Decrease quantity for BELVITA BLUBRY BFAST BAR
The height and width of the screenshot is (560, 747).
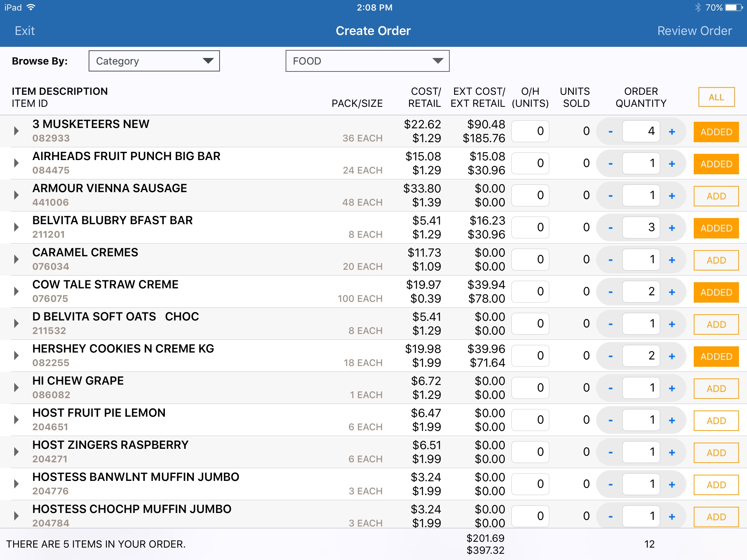[610, 228]
